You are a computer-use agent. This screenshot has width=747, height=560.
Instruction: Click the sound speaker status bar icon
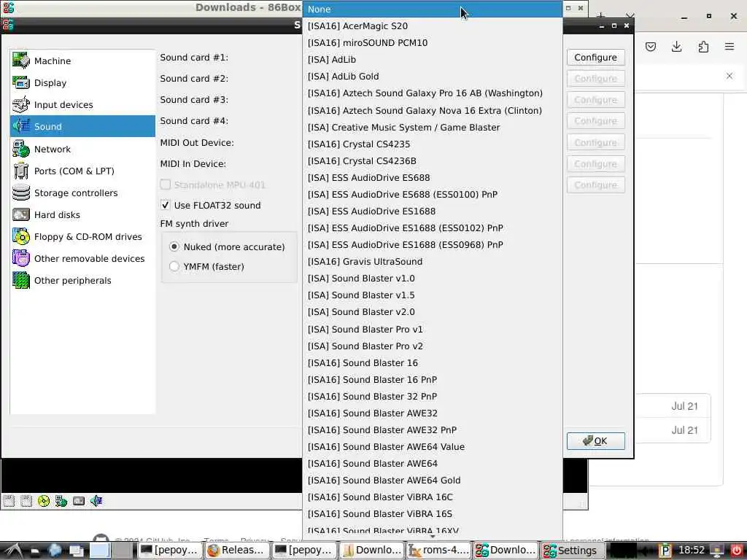point(96,501)
